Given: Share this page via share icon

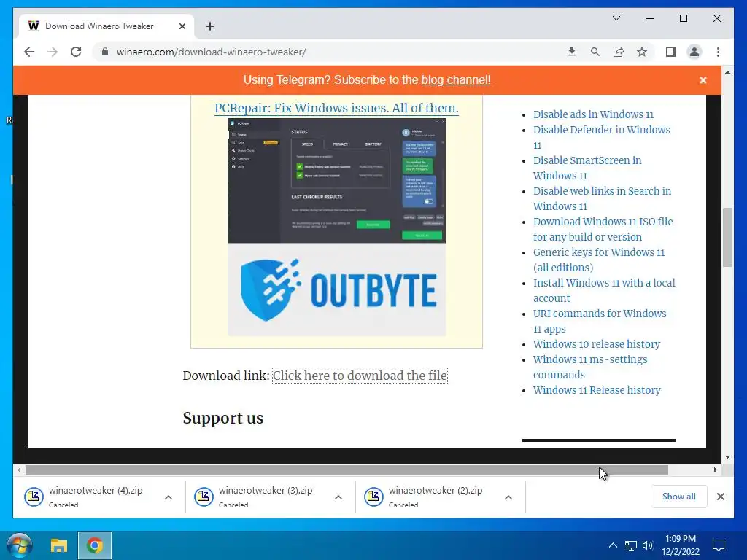Looking at the screenshot, I should coord(619,52).
